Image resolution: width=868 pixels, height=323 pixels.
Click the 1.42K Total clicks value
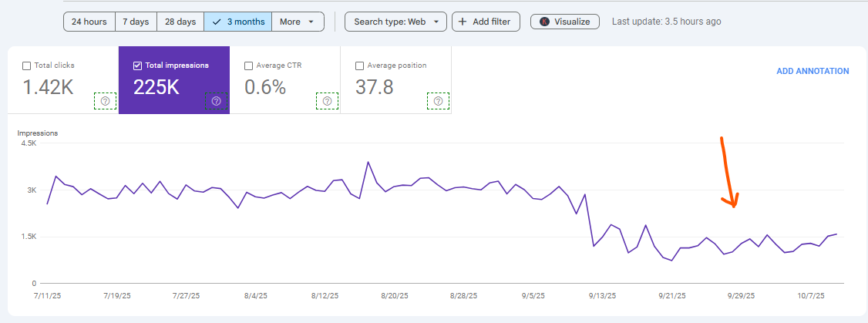pos(48,87)
